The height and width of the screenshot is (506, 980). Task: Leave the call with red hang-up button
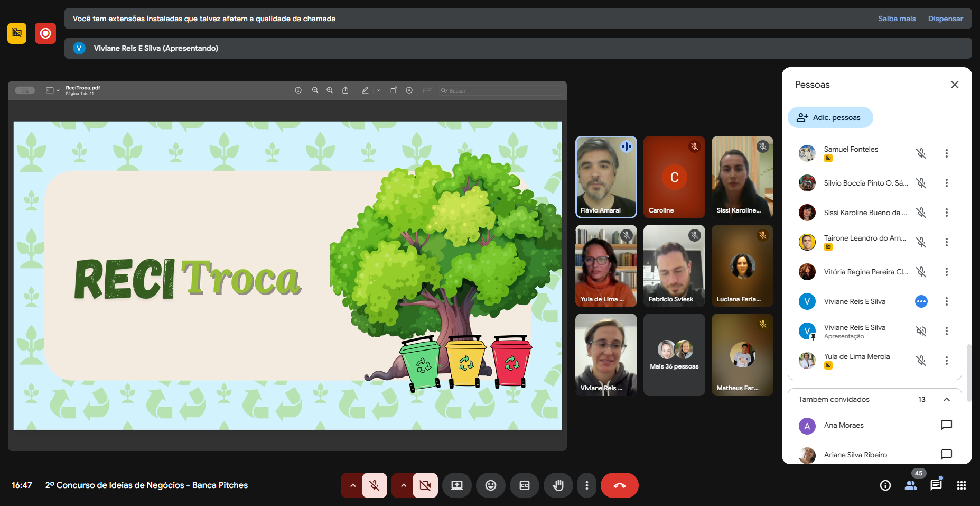(619, 485)
